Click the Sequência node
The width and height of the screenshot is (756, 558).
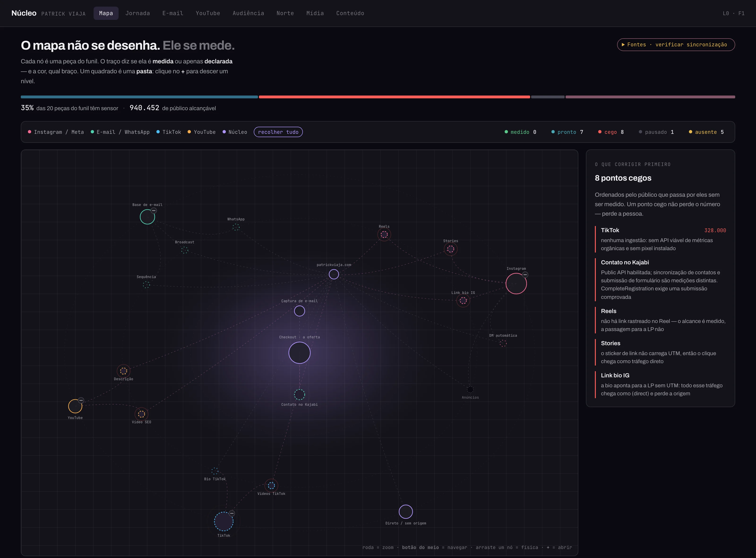[146, 285]
